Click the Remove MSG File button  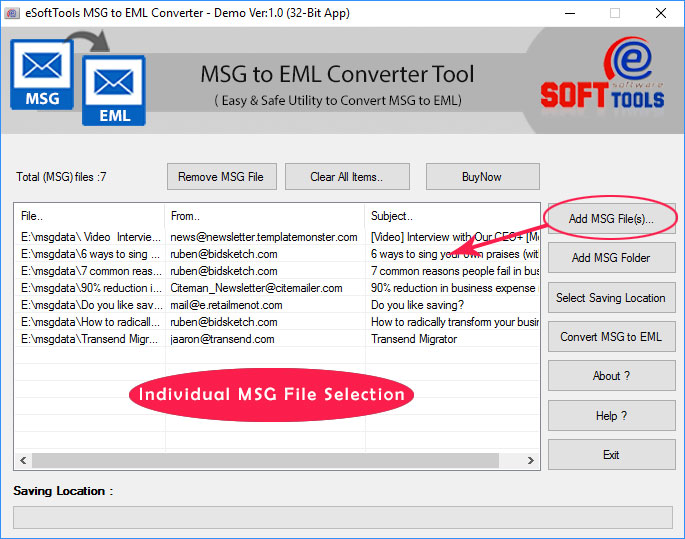221,177
